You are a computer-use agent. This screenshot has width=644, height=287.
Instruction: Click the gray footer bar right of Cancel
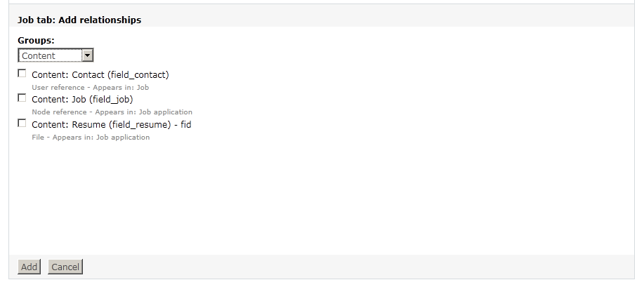tap(351, 267)
